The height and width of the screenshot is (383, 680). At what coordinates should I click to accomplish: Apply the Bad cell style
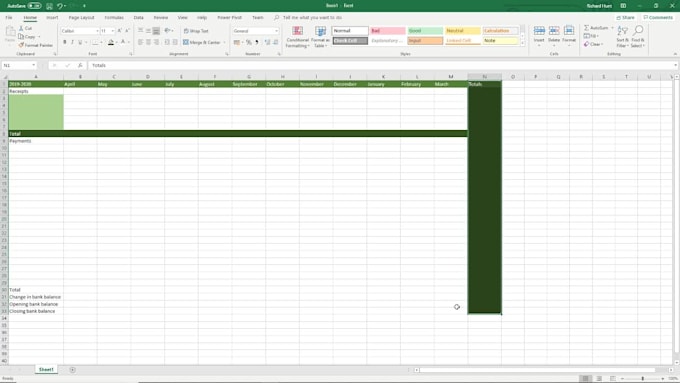(388, 30)
